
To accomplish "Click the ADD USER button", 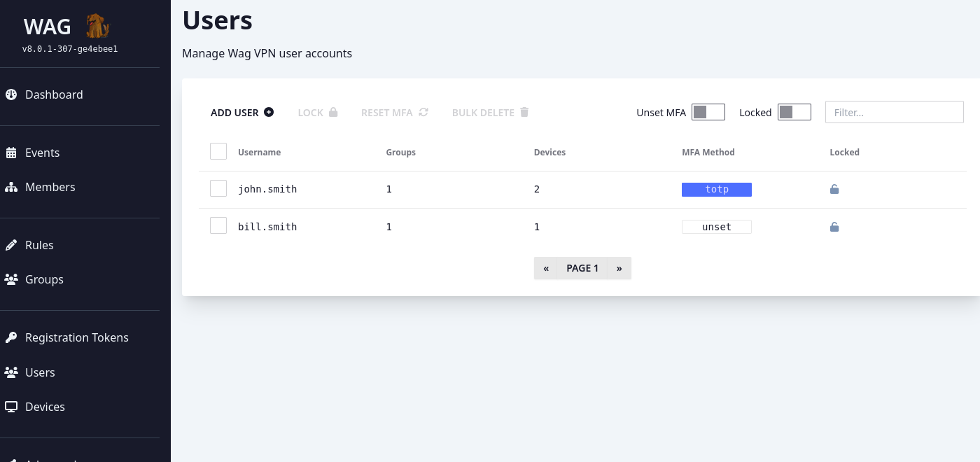I will click(x=242, y=112).
